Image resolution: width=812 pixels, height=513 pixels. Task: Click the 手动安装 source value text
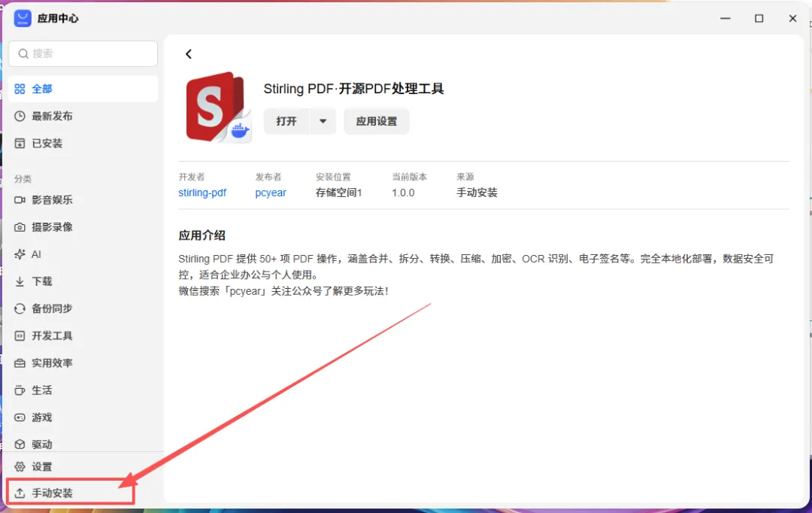[477, 193]
